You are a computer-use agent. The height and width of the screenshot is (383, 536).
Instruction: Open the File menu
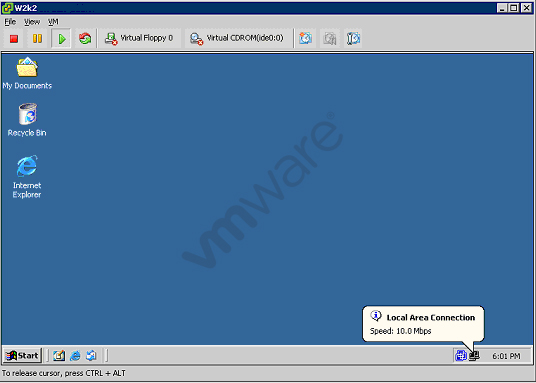[10, 22]
